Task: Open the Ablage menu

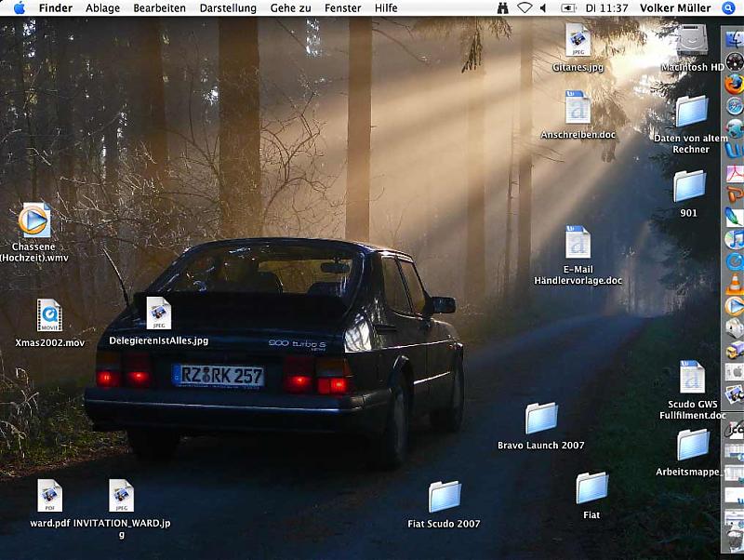Action: [102, 8]
